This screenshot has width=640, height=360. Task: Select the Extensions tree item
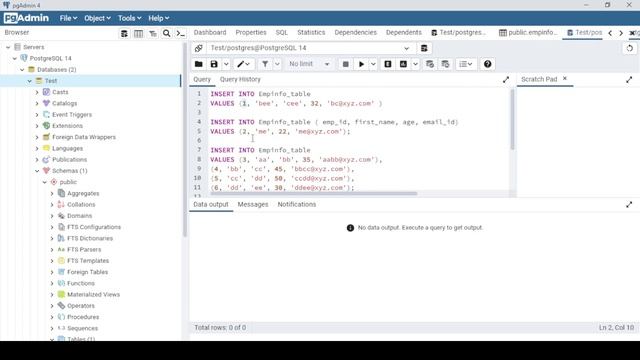point(67,126)
